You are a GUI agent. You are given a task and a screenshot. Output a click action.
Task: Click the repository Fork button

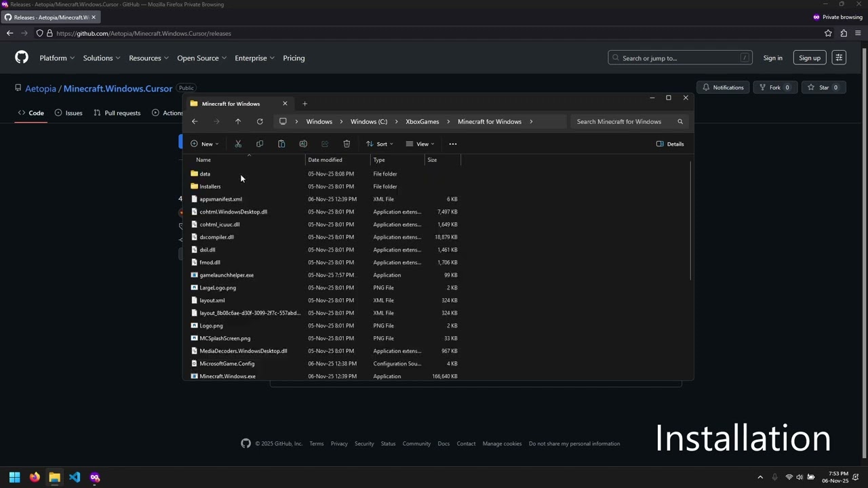pos(775,87)
